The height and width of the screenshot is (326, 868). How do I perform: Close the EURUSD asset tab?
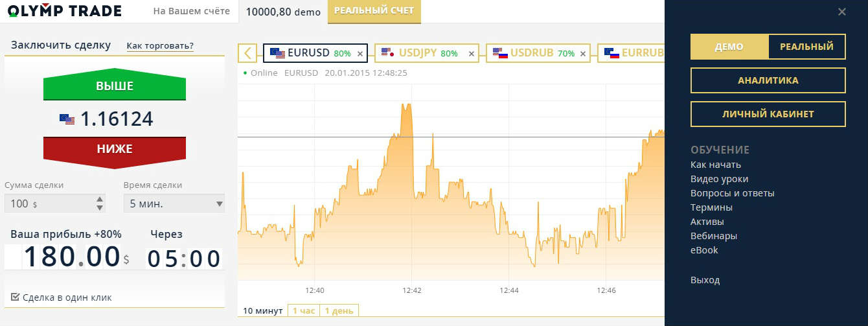(360, 54)
